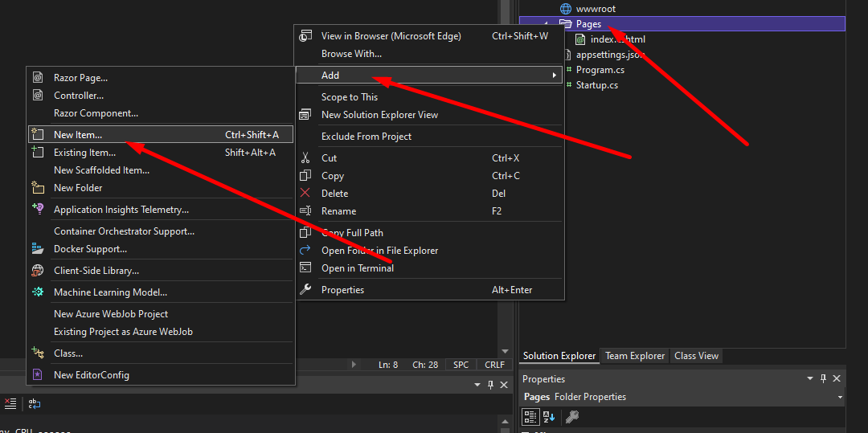Open the Class View tab
Image resolution: width=868 pixels, height=433 pixels.
pyautogui.click(x=696, y=356)
